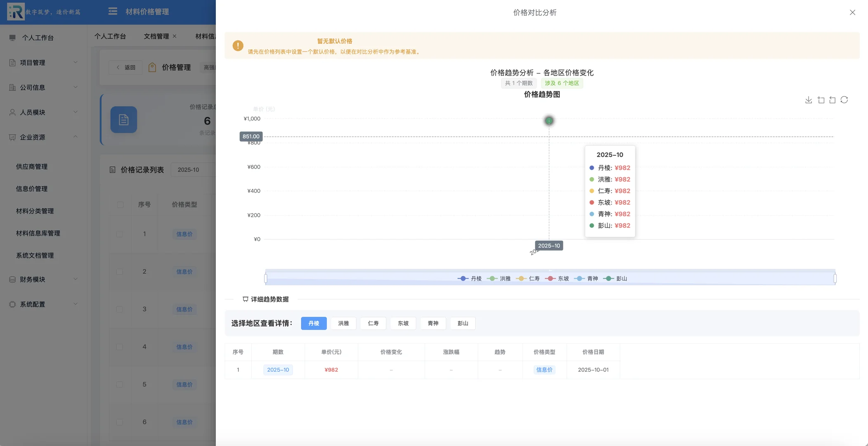Enable box zoom on the trend chart
The image size is (868, 446).
click(x=821, y=100)
